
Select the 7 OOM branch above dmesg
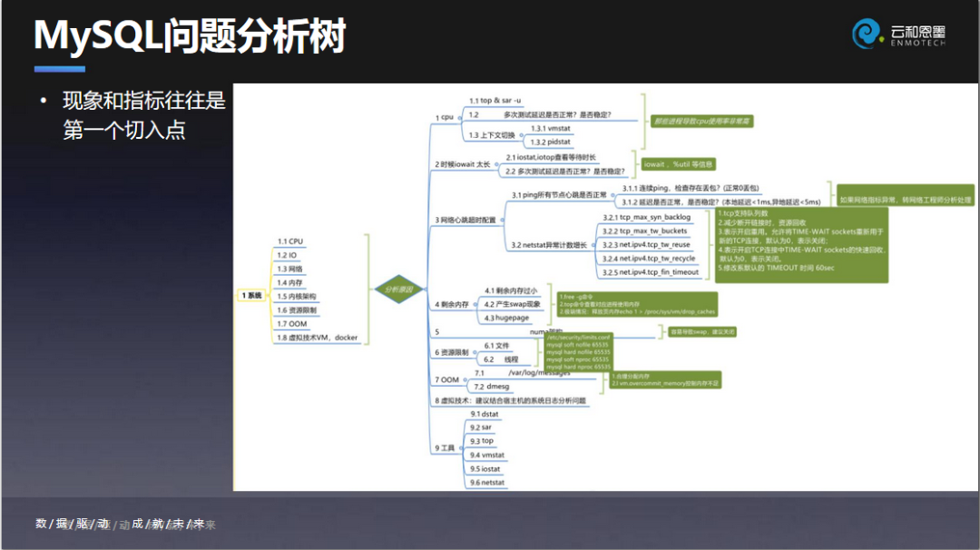(446, 379)
